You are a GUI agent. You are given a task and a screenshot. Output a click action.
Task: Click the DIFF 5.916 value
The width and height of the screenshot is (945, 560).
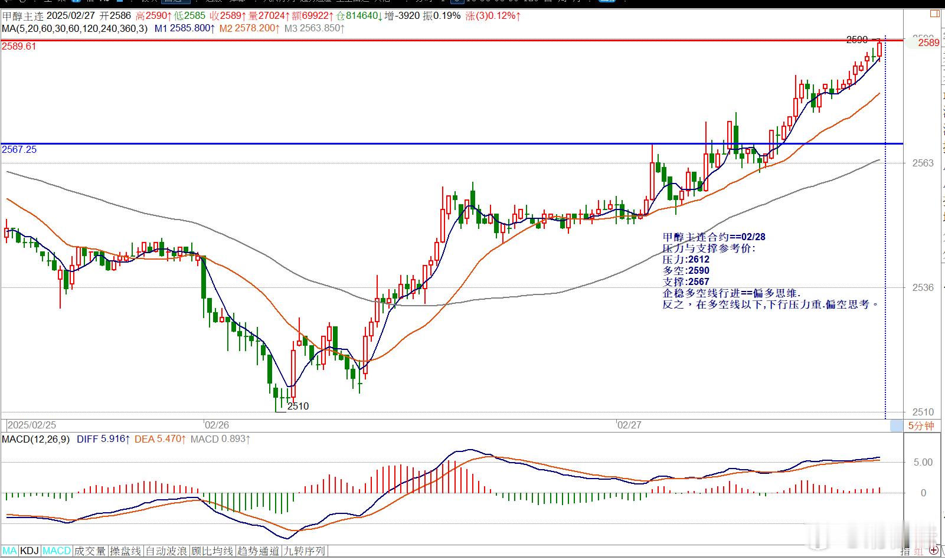click(x=103, y=439)
